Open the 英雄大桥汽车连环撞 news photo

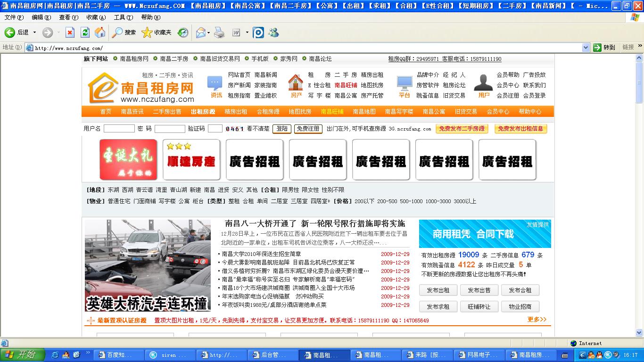148,265
